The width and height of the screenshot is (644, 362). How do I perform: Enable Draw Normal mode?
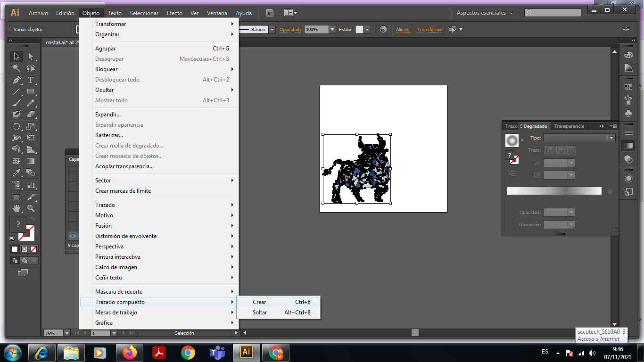pos(15,260)
